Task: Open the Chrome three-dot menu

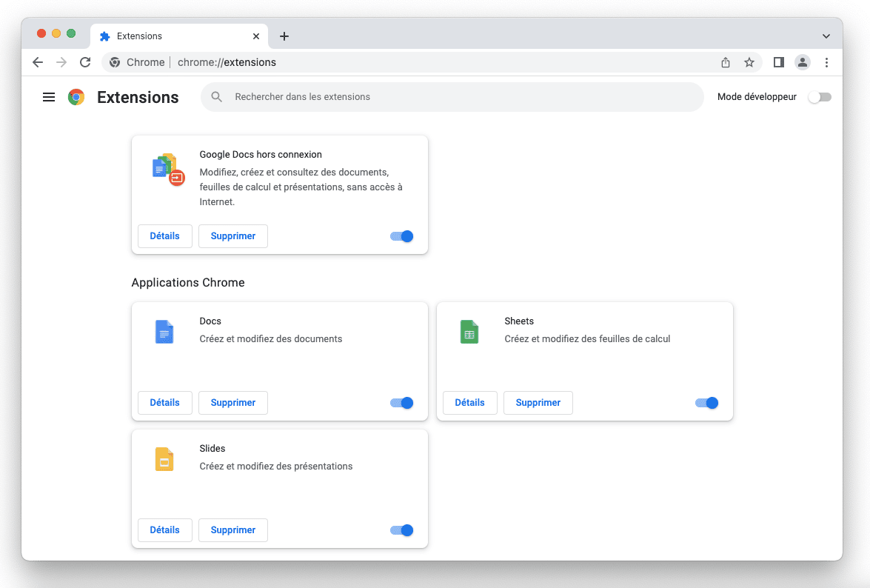Action: pyautogui.click(x=826, y=62)
